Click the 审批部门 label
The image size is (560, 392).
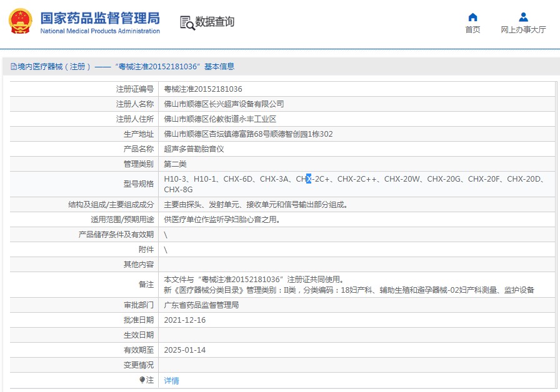[139, 305]
